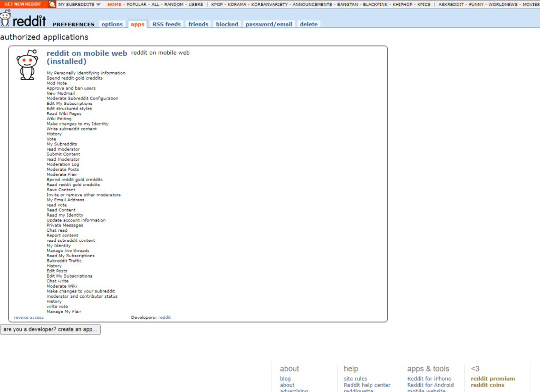Viewport: 540px width, 392px height.
Task: Click the "Save Content" permission text
Action: [x=61, y=190]
